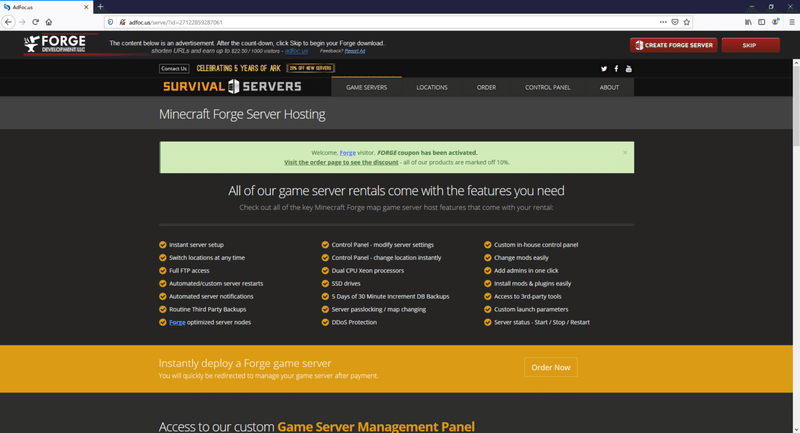Open the tracking protection shield icon
The height and width of the screenshot is (433, 800).
110,22
